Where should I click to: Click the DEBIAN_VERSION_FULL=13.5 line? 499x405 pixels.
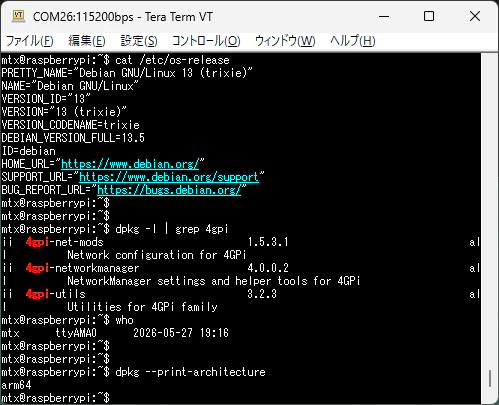[x=73, y=138]
